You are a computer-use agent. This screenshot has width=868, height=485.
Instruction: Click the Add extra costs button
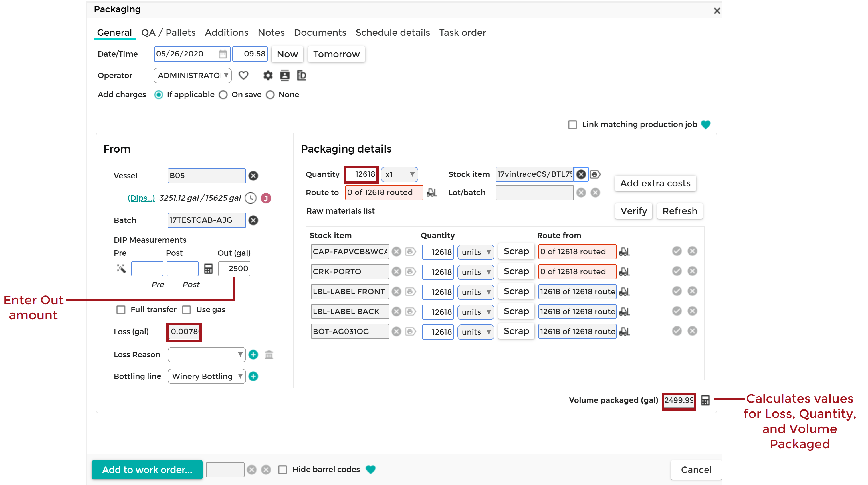655,183
